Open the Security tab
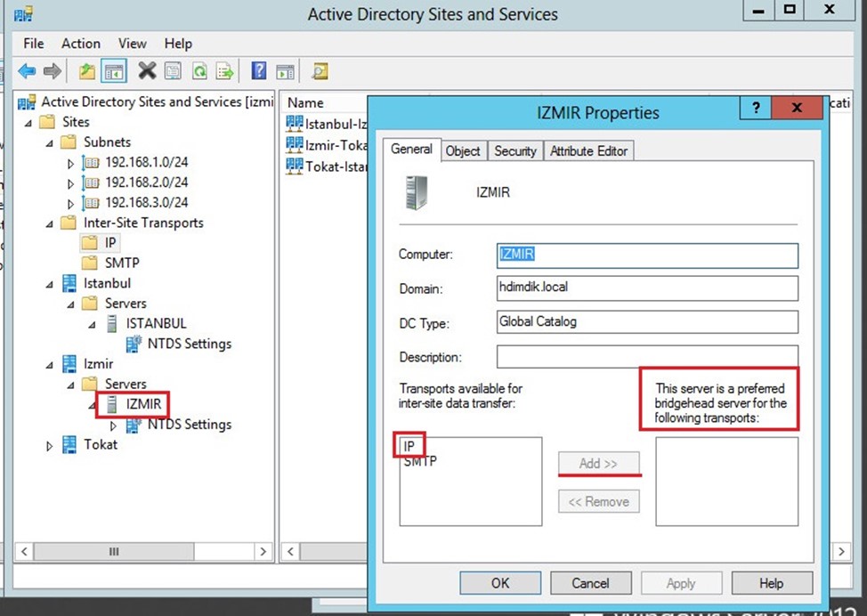Viewport: 867px width, 616px height. click(x=515, y=151)
